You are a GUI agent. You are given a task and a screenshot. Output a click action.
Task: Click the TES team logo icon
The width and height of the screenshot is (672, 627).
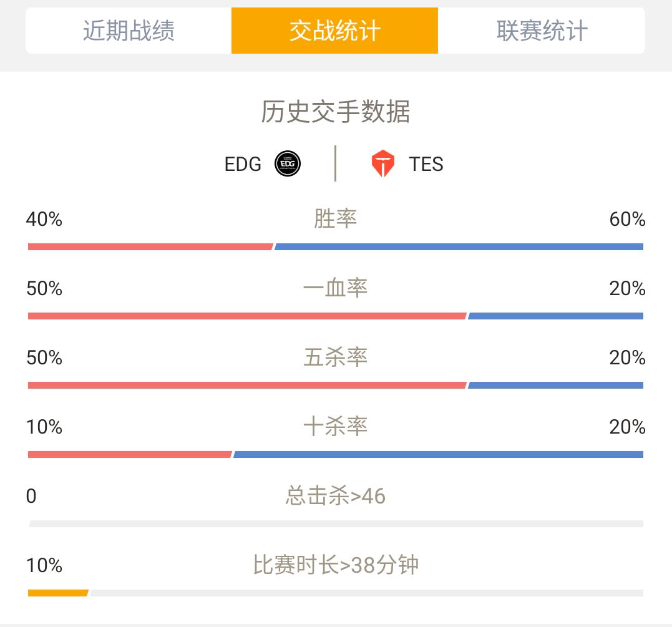[x=382, y=163]
